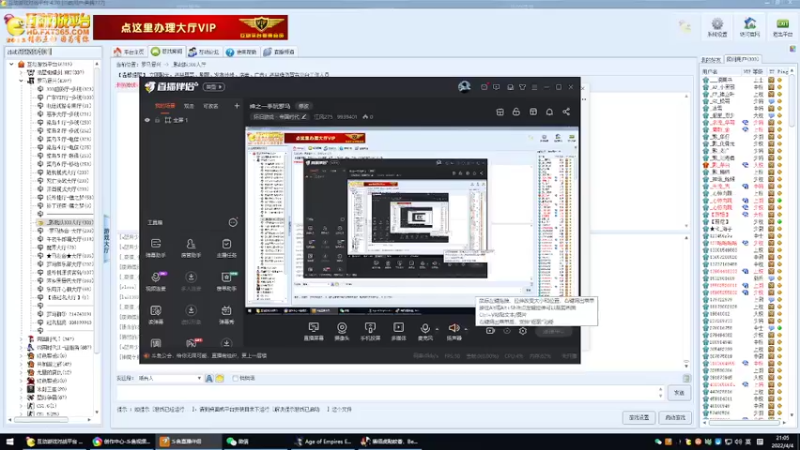This screenshot has width=800, height=450.
Task: Click the chat message input field
Action: 387,392
